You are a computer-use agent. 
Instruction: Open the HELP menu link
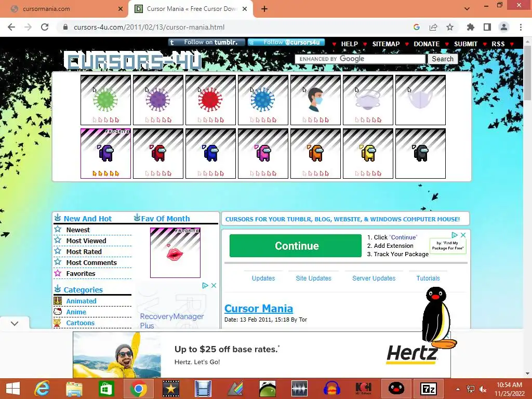pos(350,44)
